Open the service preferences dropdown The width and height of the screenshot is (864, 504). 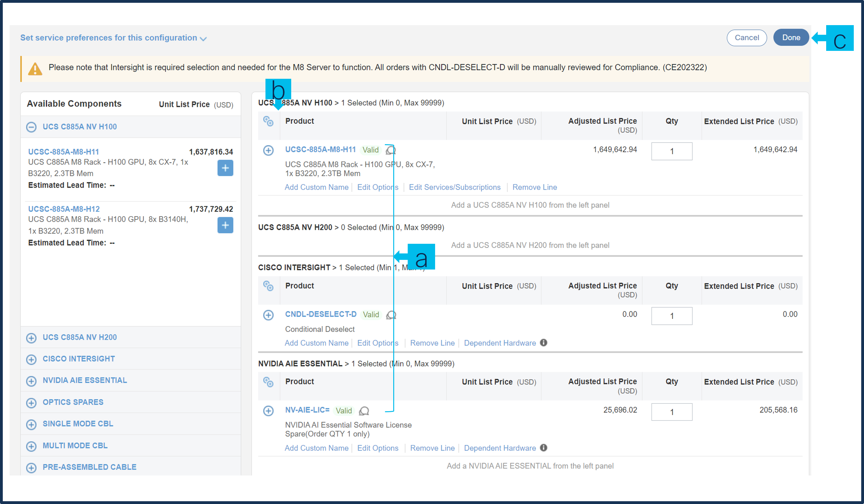coord(114,38)
